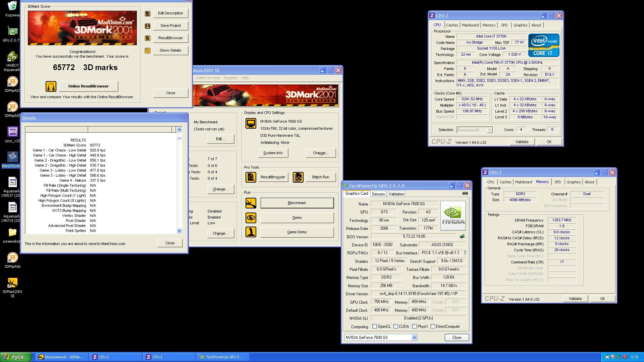Click the Online ResultBrowser button
The image size is (644, 362).
pos(89,86)
